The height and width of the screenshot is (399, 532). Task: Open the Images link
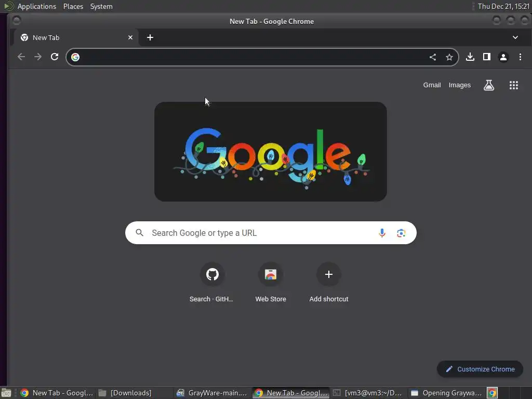click(x=459, y=85)
